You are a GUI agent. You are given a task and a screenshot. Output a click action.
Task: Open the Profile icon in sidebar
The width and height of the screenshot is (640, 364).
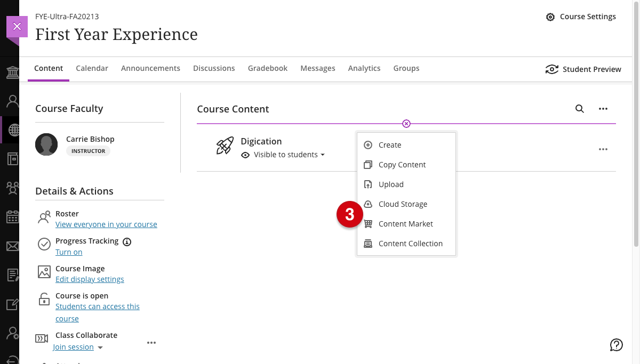point(13,101)
